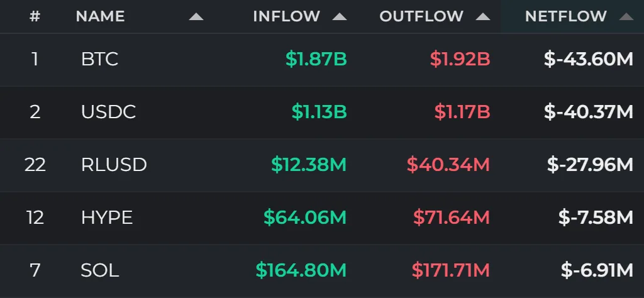Select the HYPE name cell

(x=107, y=218)
